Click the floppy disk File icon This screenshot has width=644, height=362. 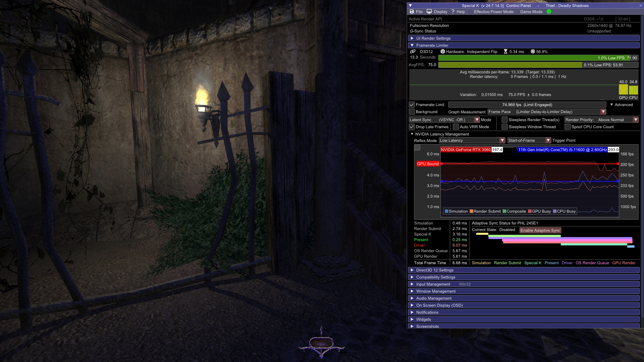[412, 12]
